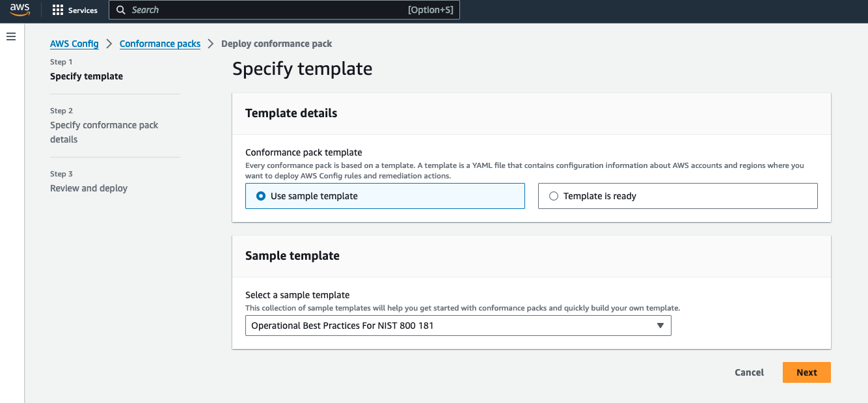The image size is (868, 403).
Task: Click the sample template dropdown arrow
Action: pyautogui.click(x=660, y=326)
